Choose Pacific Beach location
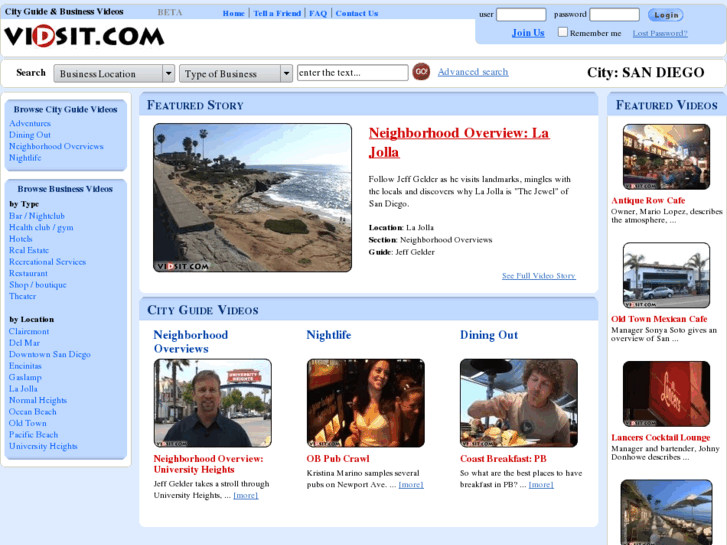The height and width of the screenshot is (545, 727). [33, 435]
